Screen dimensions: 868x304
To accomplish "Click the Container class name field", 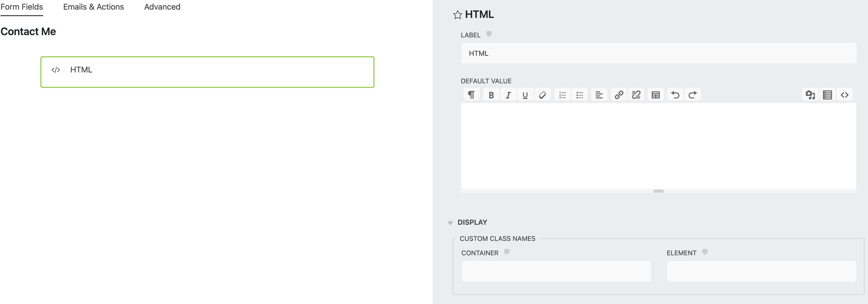I will pyautogui.click(x=556, y=271).
